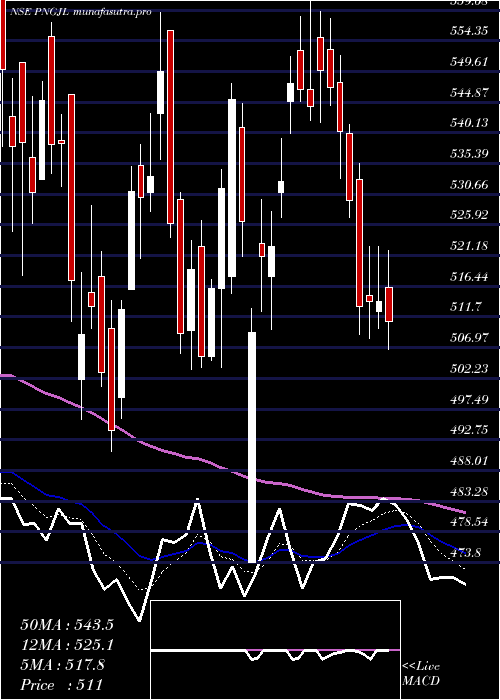This screenshot has height=700, width=500.
Task: Select the 530.66 price axis label
Action: click(469, 185)
